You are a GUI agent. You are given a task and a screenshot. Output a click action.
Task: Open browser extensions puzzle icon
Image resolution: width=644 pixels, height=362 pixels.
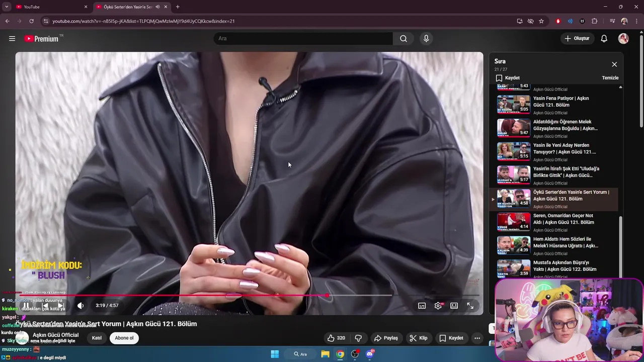pos(595,21)
